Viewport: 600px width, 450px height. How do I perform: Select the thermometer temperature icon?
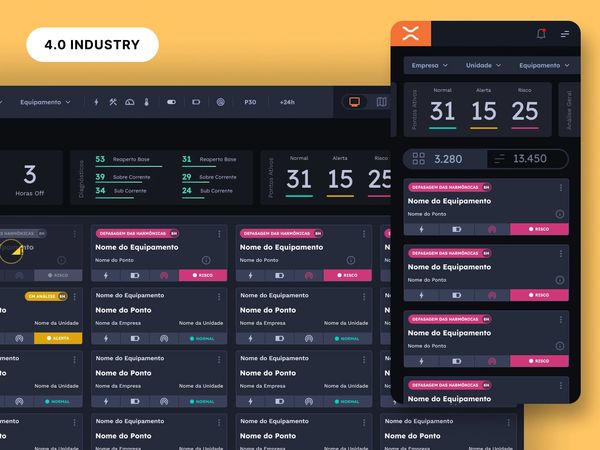tap(145, 102)
